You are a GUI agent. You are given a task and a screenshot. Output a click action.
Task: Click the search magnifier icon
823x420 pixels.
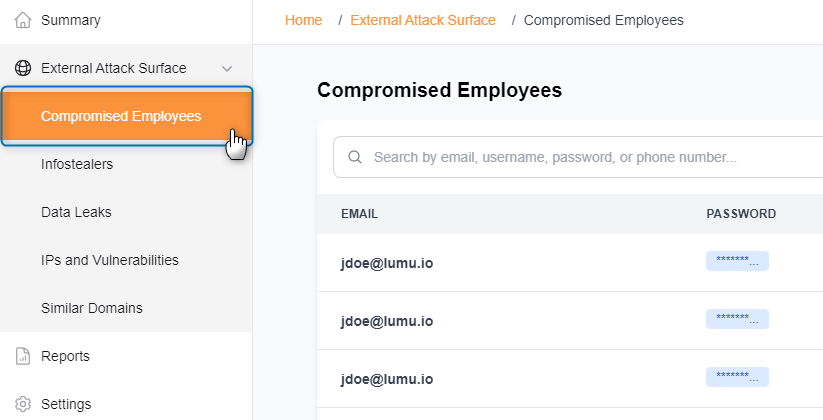pyautogui.click(x=354, y=157)
